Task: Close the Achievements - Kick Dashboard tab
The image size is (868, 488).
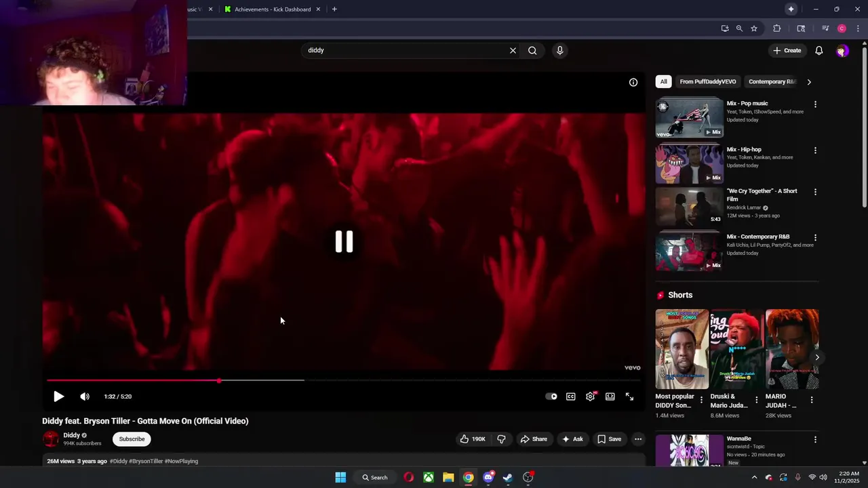Action: coord(318,9)
